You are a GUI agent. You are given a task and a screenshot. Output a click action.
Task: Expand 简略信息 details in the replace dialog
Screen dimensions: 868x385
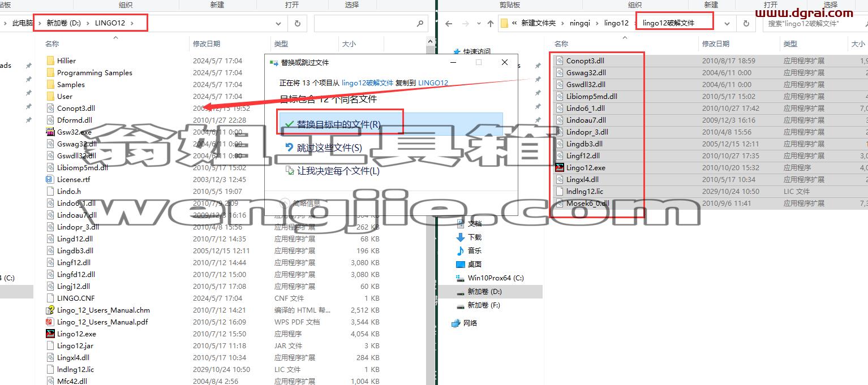[x=300, y=203]
